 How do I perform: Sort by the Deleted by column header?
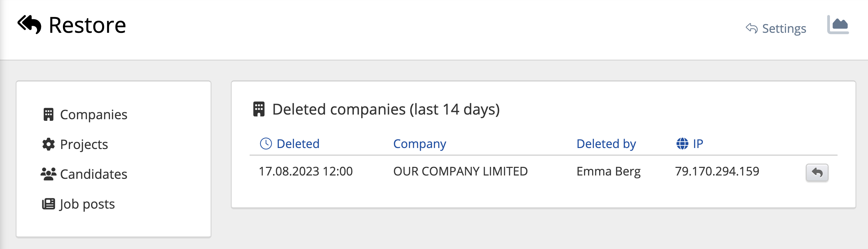pyautogui.click(x=606, y=143)
